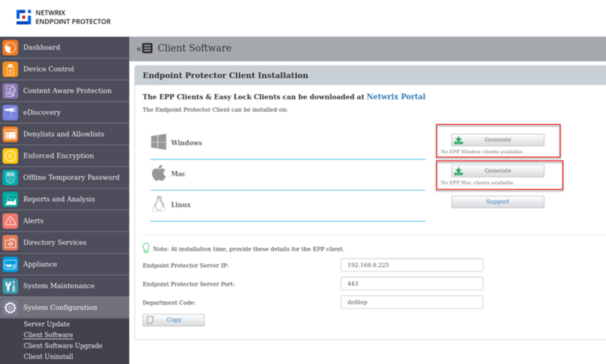Select Server Update submenu item
This screenshot has height=364, width=606.
click(x=47, y=324)
